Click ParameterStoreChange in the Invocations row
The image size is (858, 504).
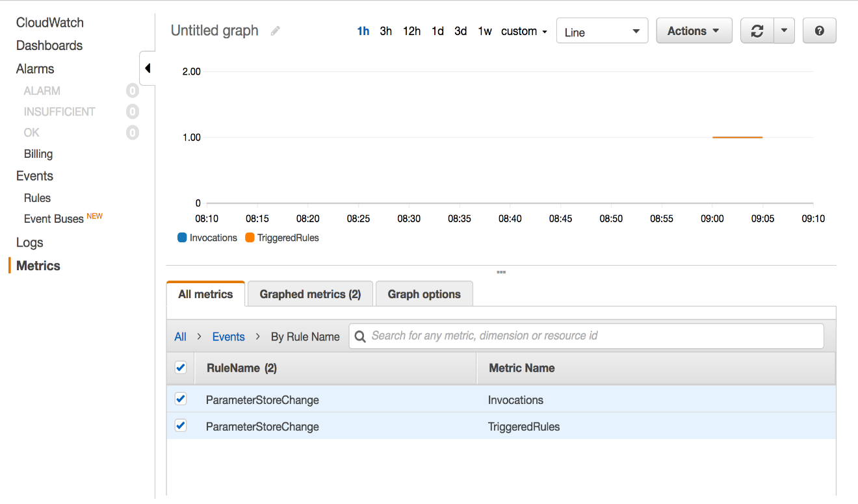(263, 400)
